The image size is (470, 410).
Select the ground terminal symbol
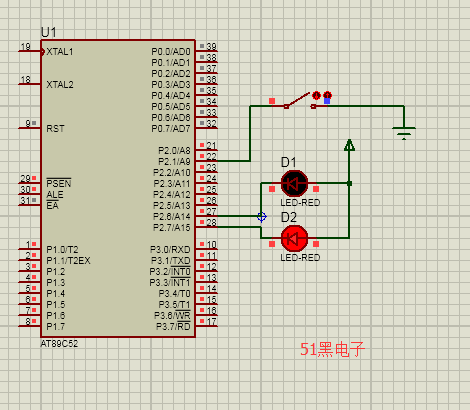point(404,133)
